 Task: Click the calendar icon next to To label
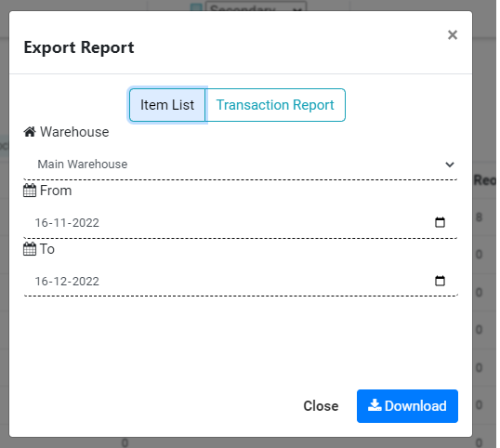coord(30,249)
